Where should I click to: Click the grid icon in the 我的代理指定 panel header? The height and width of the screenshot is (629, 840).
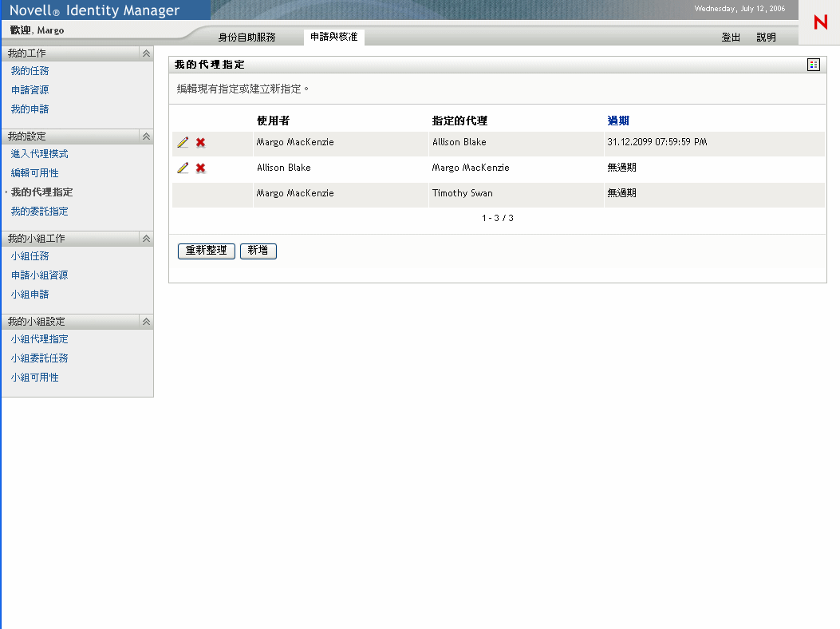click(x=813, y=65)
